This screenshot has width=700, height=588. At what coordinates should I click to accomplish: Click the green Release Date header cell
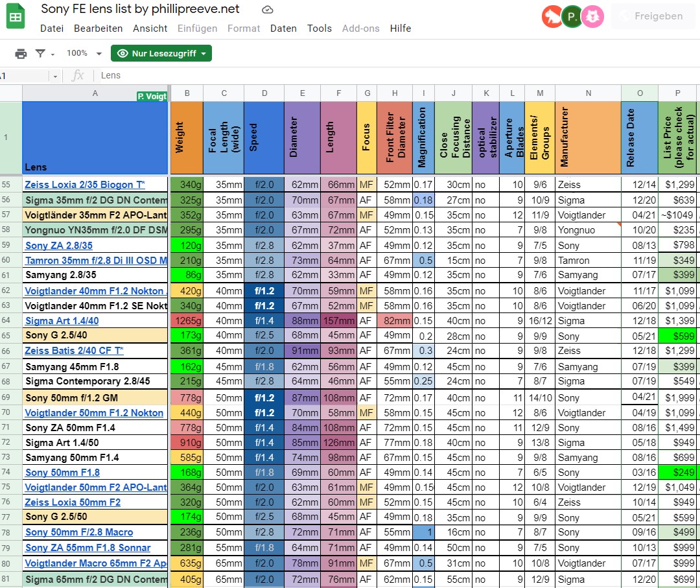pos(640,137)
